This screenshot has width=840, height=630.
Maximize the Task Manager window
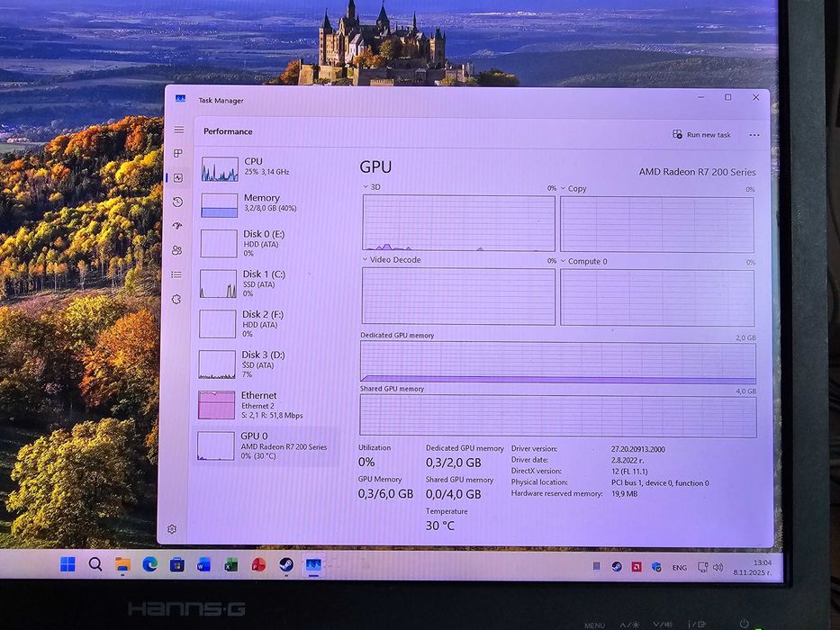tap(728, 97)
